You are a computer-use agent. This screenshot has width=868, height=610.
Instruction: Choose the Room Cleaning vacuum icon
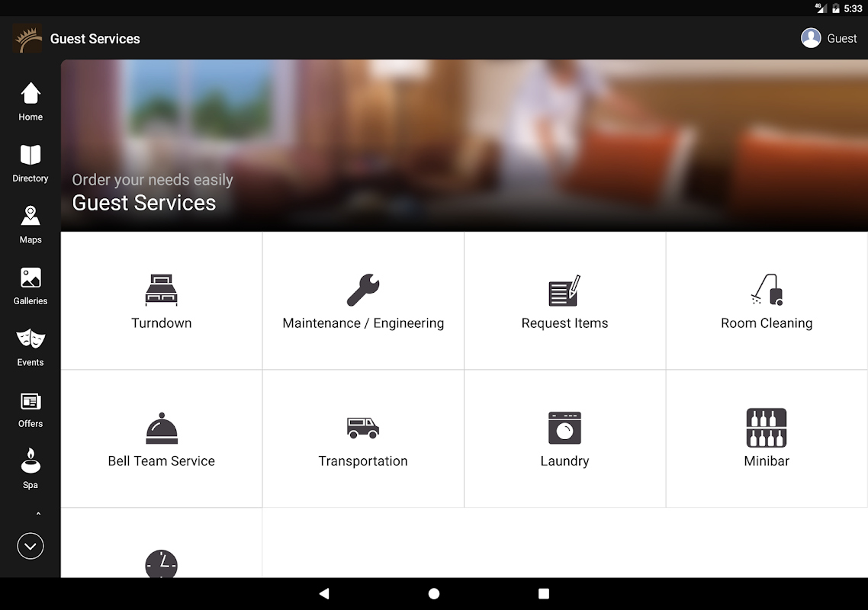767,290
